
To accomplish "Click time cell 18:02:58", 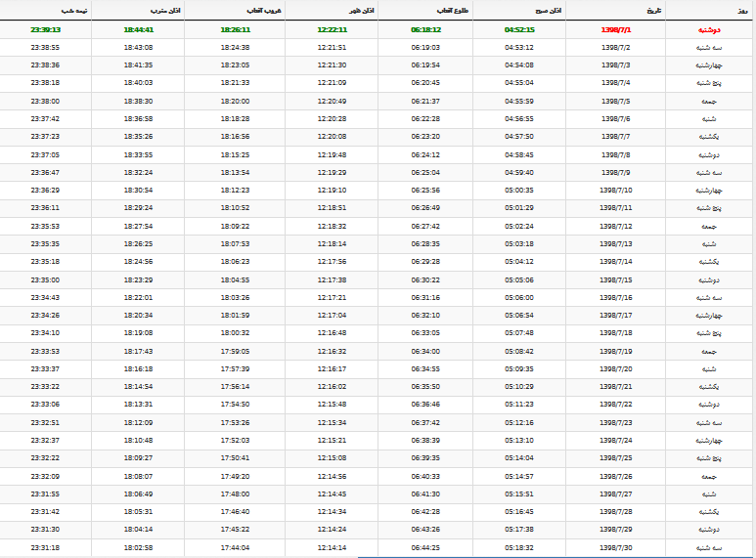I will (x=138, y=548).
